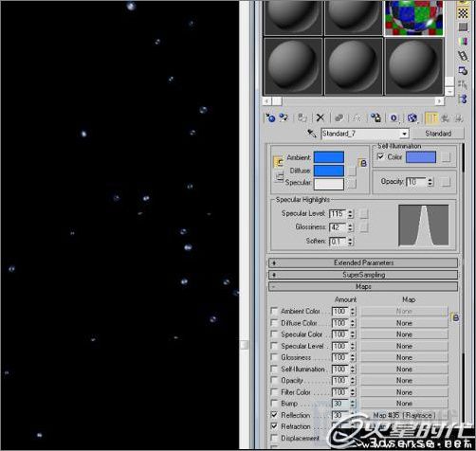
Task: Open the Map #35 (Raytrace) button
Action: click(x=404, y=415)
